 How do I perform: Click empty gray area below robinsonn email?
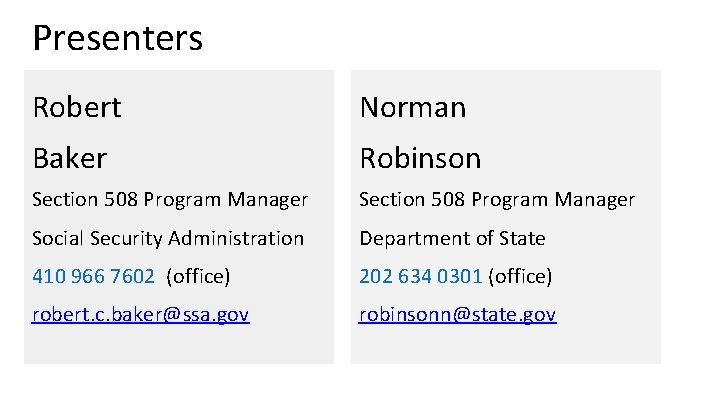pos(505,345)
